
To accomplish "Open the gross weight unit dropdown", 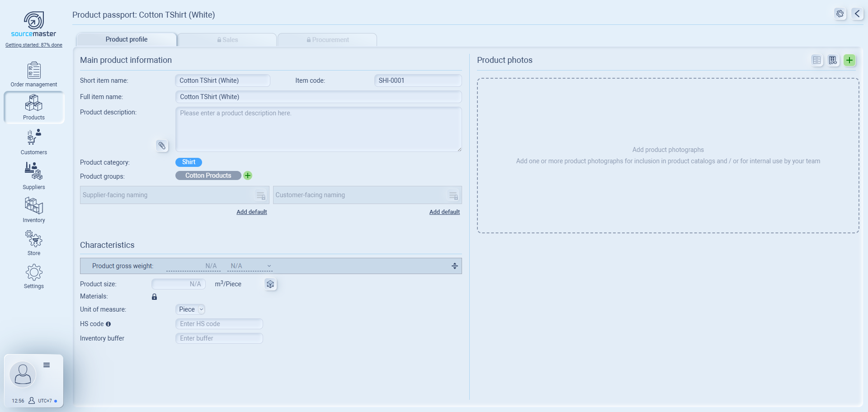I will click(250, 266).
